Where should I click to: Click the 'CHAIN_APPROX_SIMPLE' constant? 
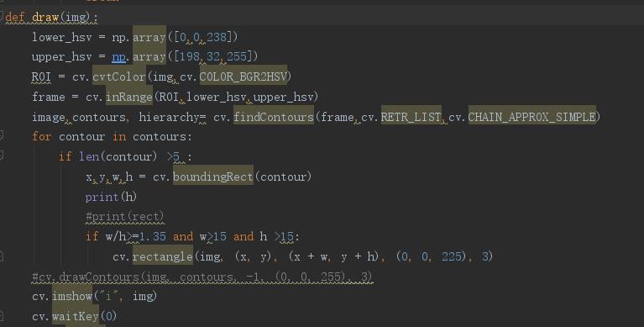(531, 117)
